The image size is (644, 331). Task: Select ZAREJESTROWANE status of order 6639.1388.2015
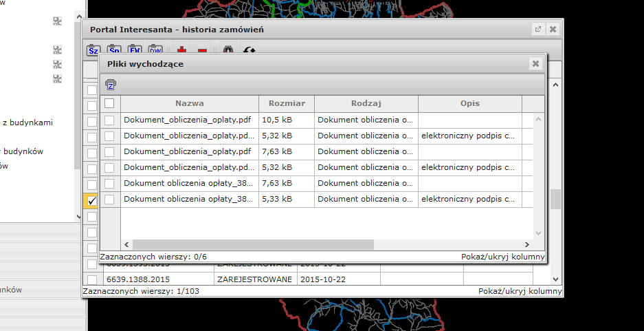tap(255, 279)
